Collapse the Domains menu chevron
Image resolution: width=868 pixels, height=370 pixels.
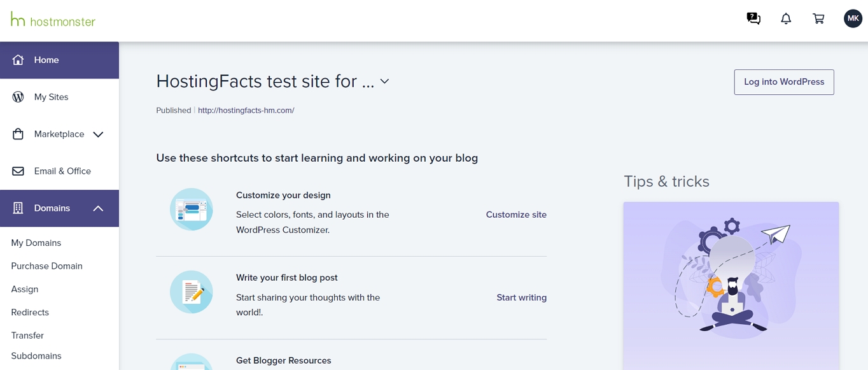(98, 208)
